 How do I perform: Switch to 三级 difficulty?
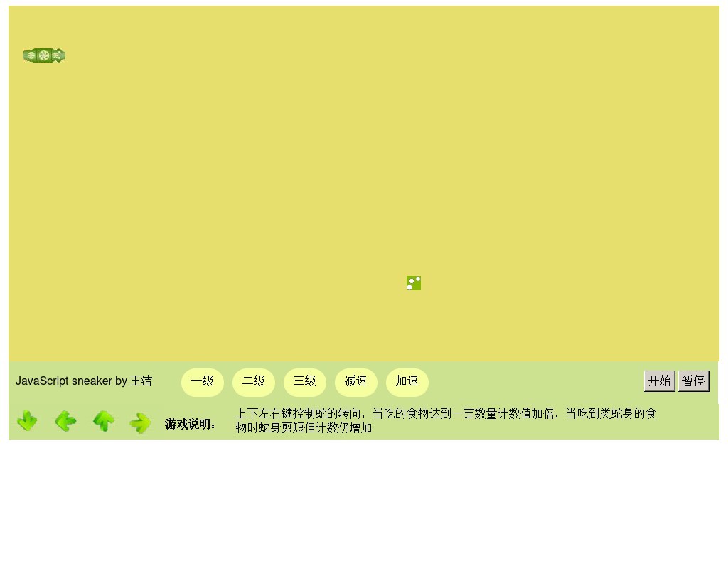[x=305, y=382]
